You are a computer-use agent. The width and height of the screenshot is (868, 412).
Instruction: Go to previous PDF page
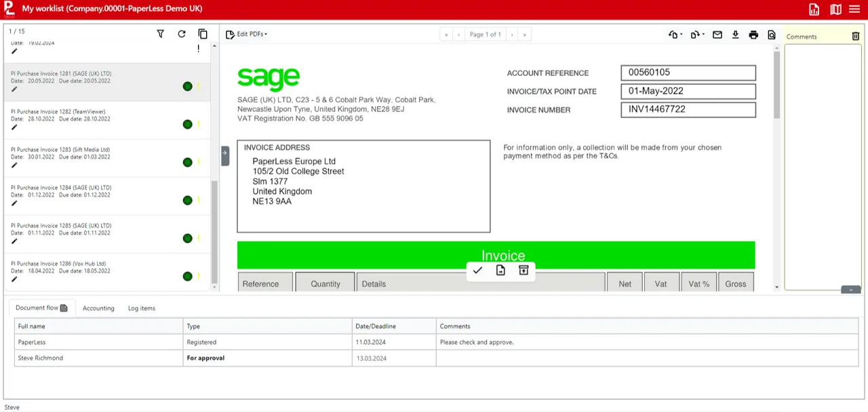(459, 35)
